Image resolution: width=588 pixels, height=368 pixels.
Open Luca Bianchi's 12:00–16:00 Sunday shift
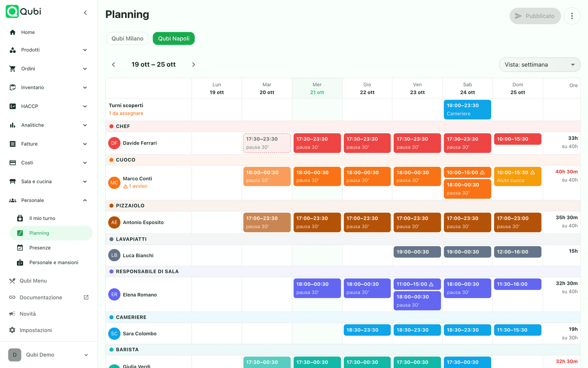(x=517, y=252)
